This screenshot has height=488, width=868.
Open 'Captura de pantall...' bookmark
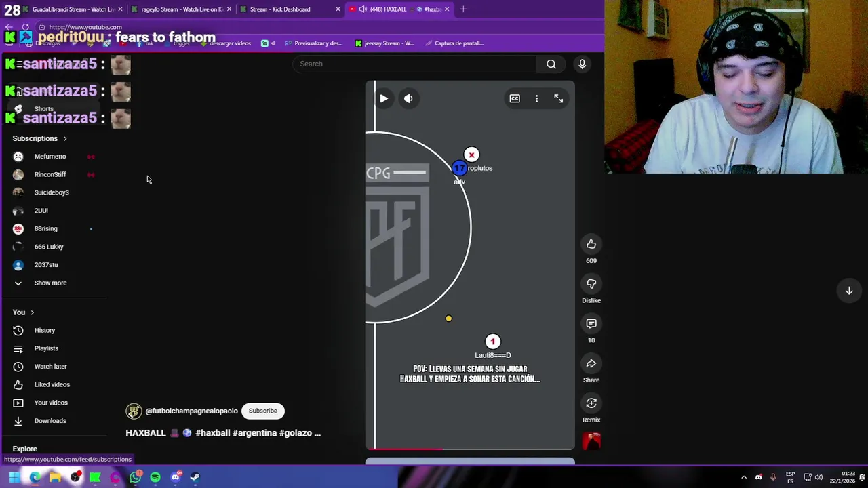click(x=454, y=43)
